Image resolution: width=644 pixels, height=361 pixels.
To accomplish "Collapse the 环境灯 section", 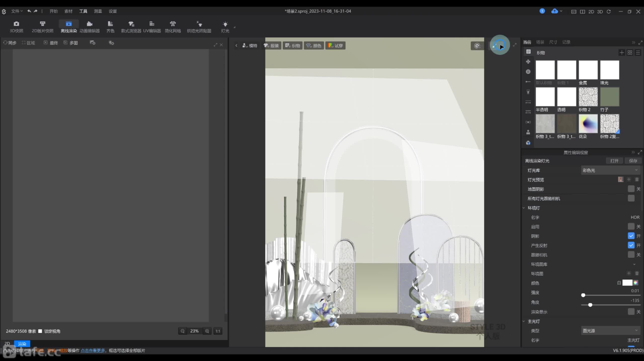I will pyautogui.click(x=524, y=208).
